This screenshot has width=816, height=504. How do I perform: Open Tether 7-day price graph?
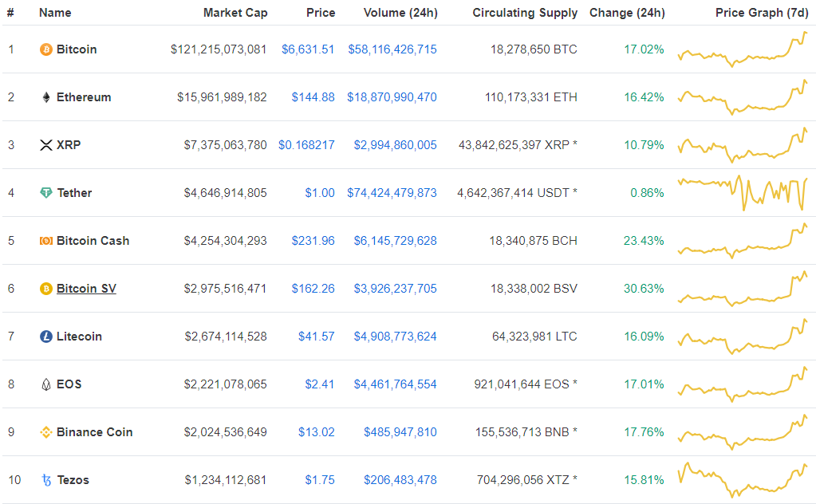tap(743, 193)
